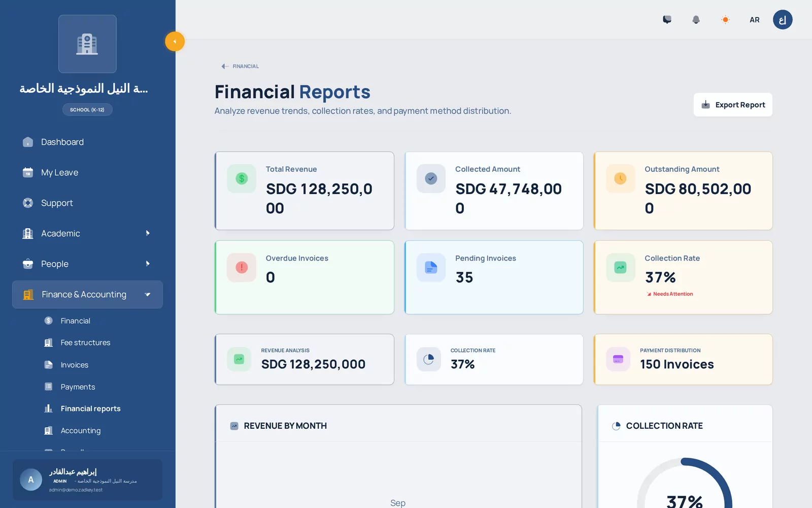Select the COLLECTION RATE tab card
The height and width of the screenshot is (508, 812).
(x=494, y=360)
